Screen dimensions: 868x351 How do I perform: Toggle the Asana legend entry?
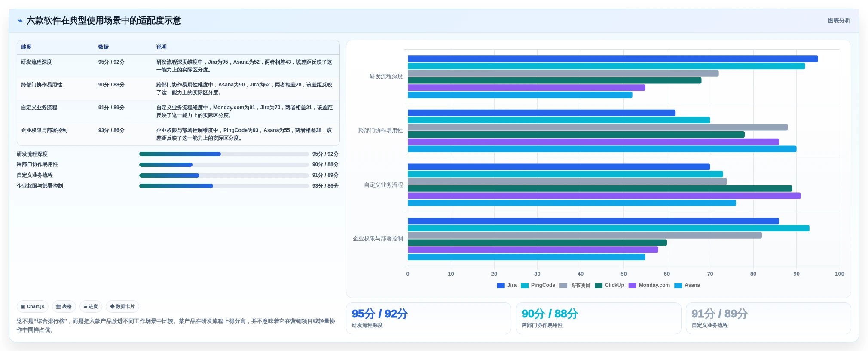click(687, 285)
